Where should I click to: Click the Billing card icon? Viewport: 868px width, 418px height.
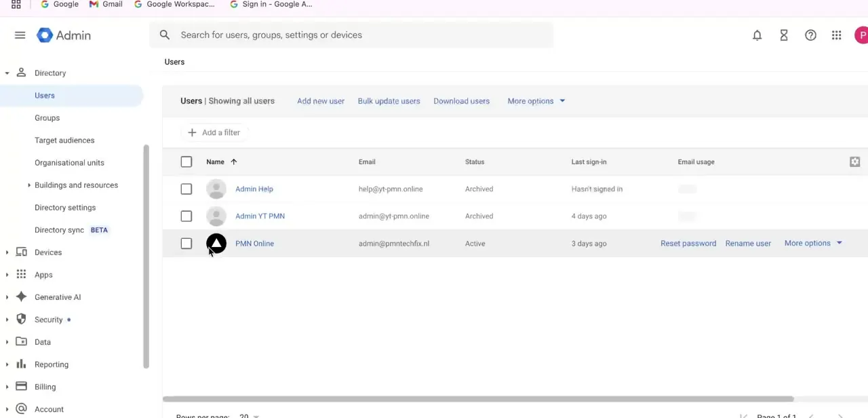pyautogui.click(x=21, y=386)
